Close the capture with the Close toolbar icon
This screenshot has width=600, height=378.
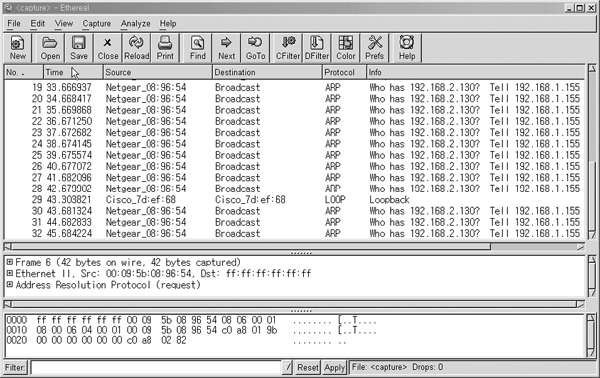pos(108,47)
